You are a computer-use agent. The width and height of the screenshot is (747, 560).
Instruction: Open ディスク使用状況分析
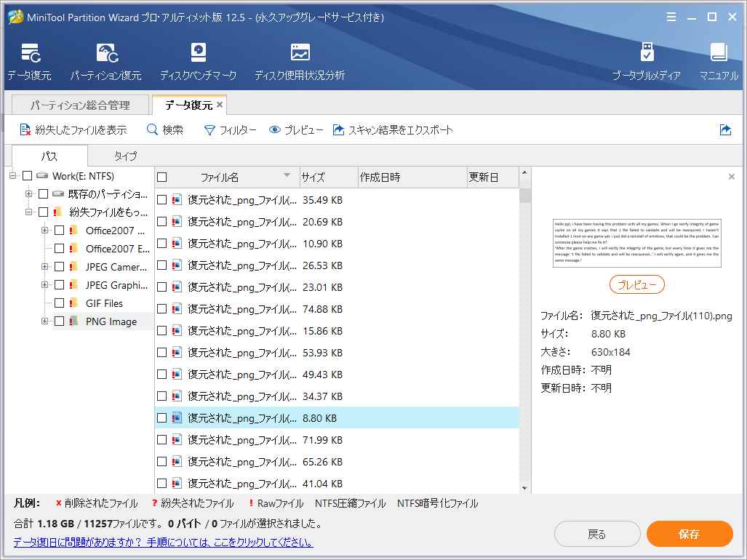[298, 58]
